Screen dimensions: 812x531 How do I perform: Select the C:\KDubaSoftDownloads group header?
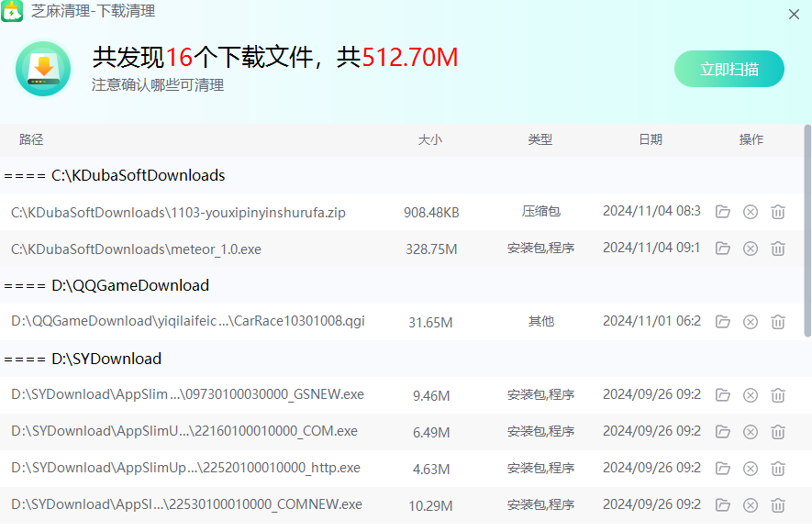115,175
